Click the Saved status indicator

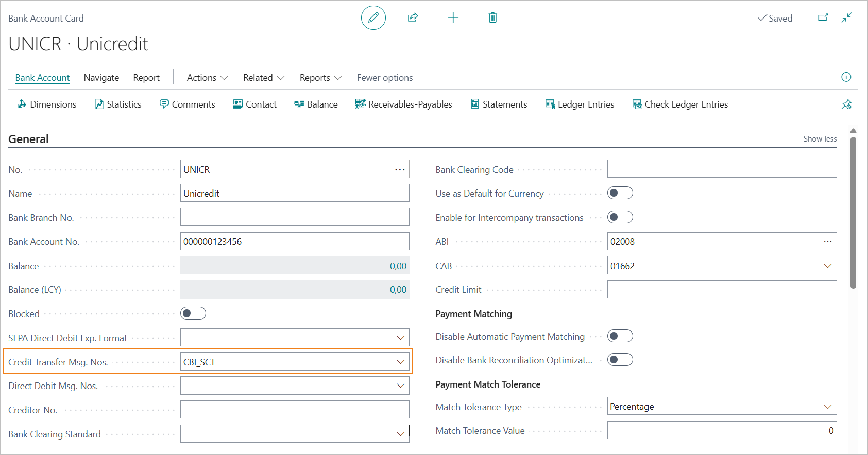tap(775, 18)
